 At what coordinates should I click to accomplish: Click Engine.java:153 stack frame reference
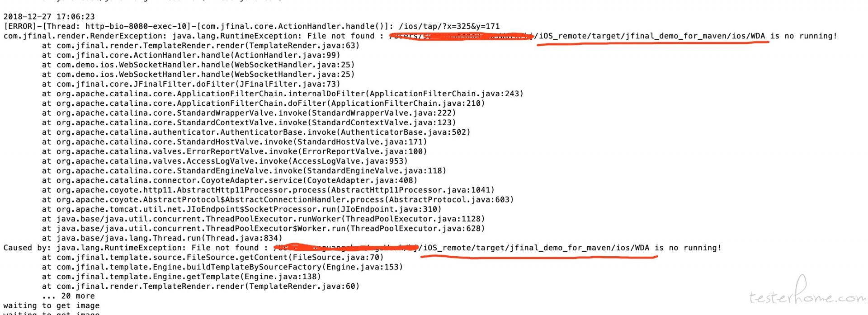[363, 267]
